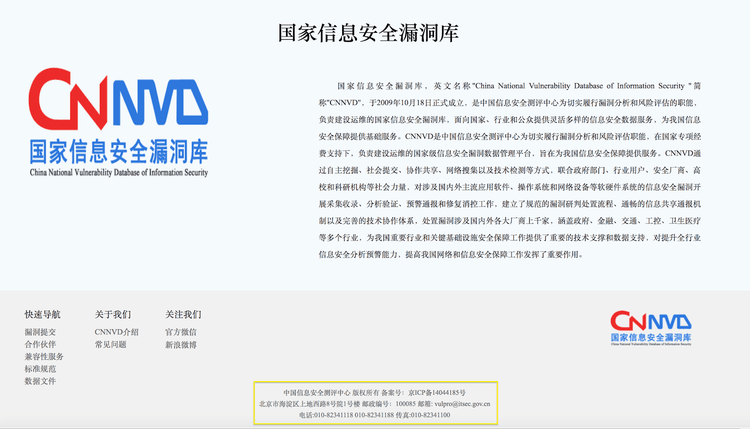Image resolution: width=750 pixels, height=429 pixels.
Task: Open the 数据文件 link
Action: (40, 381)
